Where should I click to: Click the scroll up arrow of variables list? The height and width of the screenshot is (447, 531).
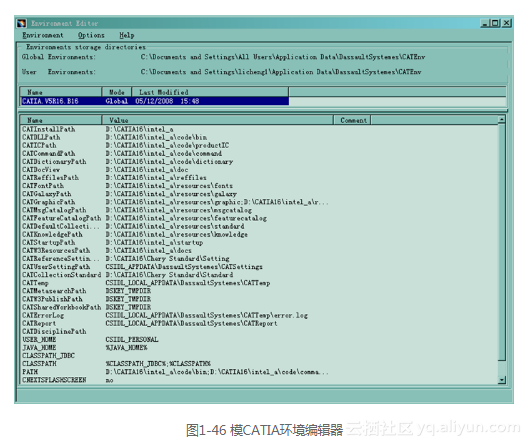(x=502, y=120)
